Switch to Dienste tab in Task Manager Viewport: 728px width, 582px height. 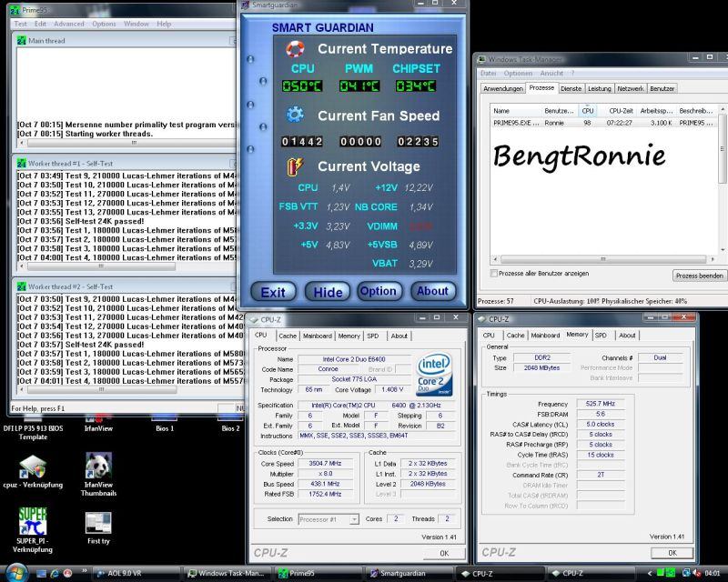click(571, 88)
